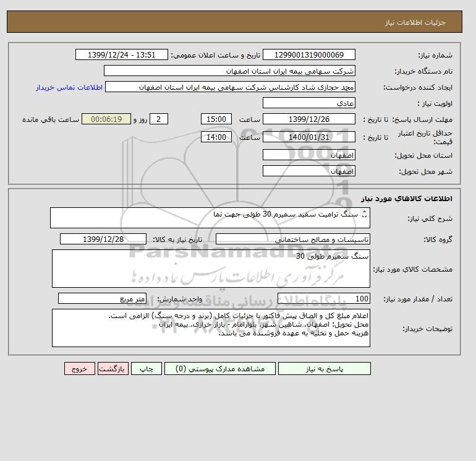Image resolution: width=476 pixels, height=461 pixels.
Task: Click the شماره نیاز label
Action: pos(435,55)
